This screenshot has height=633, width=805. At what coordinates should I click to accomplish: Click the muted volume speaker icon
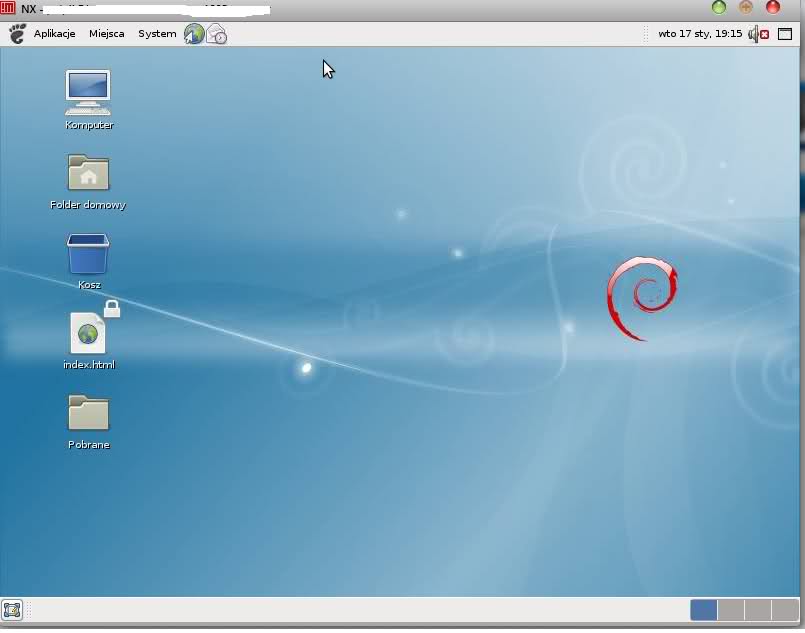point(758,34)
